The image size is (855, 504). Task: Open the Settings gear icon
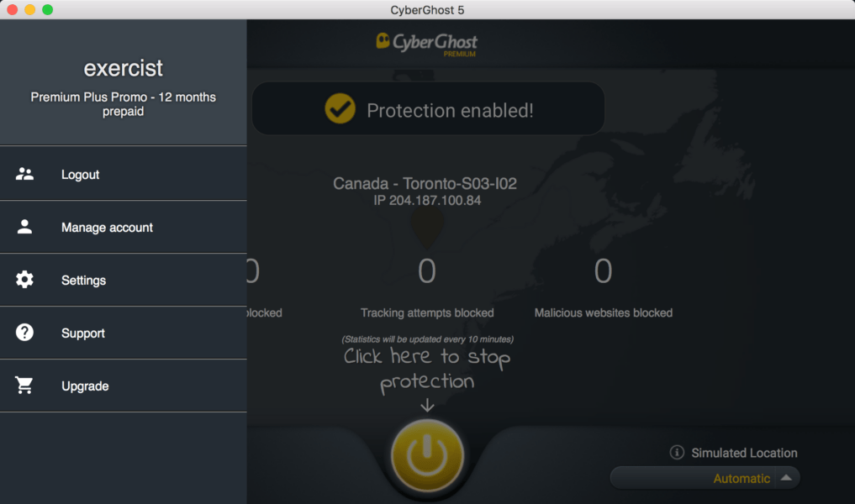(x=24, y=280)
